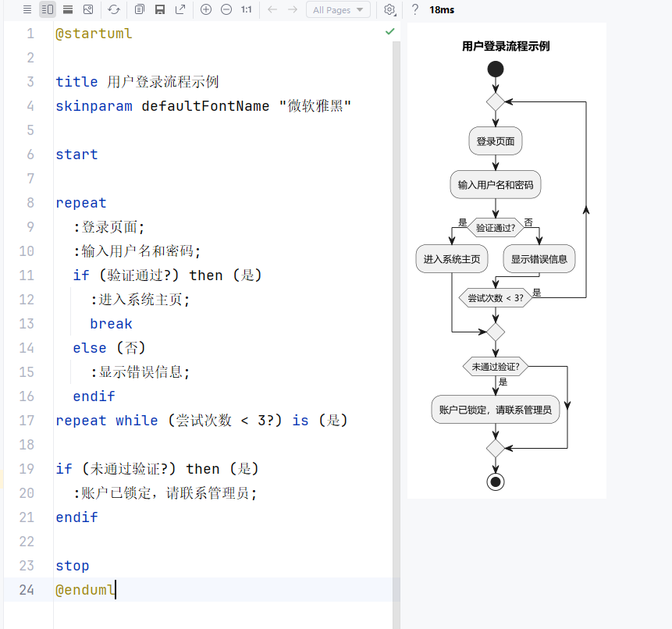Viewport: 672px width, 629px height.
Task: Toggle the editor and preview split view
Action: click(48, 9)
